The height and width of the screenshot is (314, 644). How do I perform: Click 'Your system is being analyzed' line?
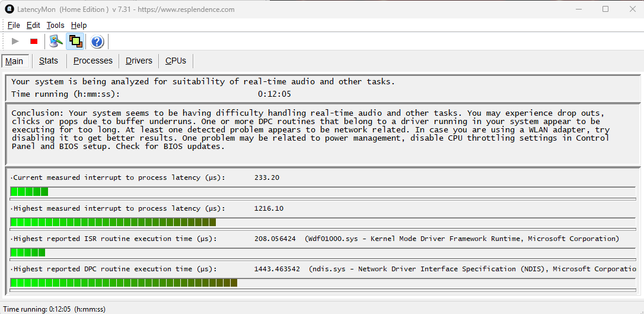(x=203, y=81)
